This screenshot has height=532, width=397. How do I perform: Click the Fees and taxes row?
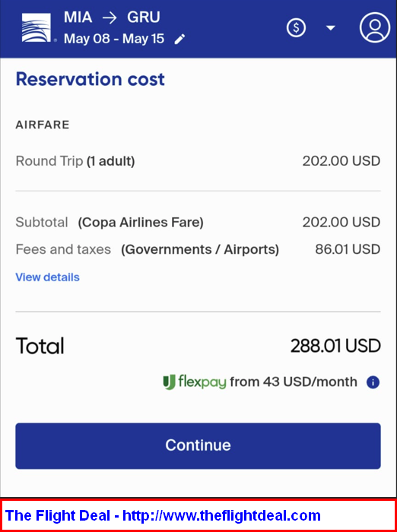198,250
